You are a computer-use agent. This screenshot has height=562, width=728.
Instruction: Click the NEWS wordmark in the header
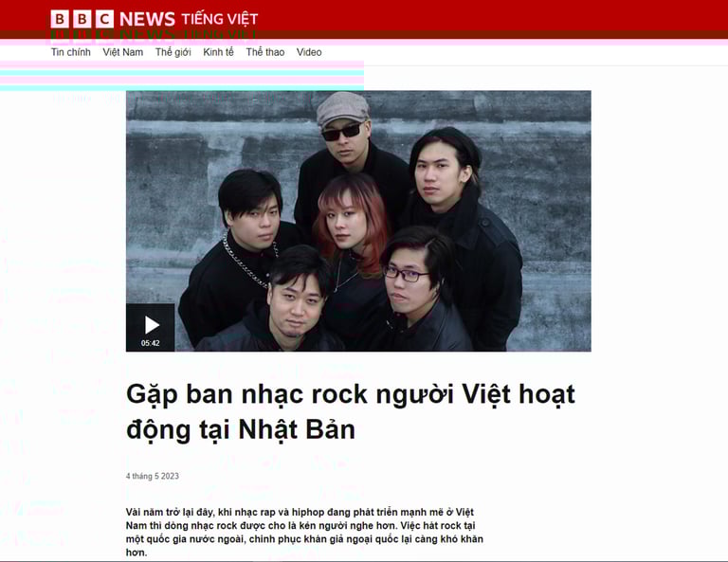pyautogui.click(x=147, y=20)
